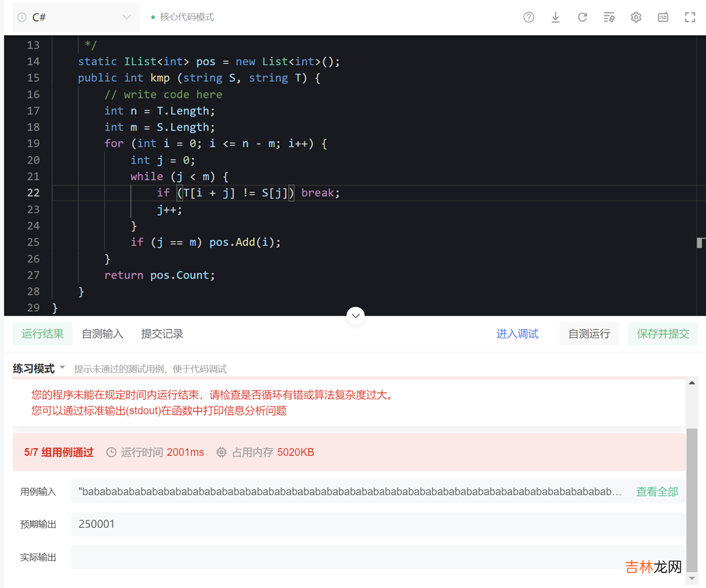Collapse the editor with the chevron button

click(x=356, y=316)
